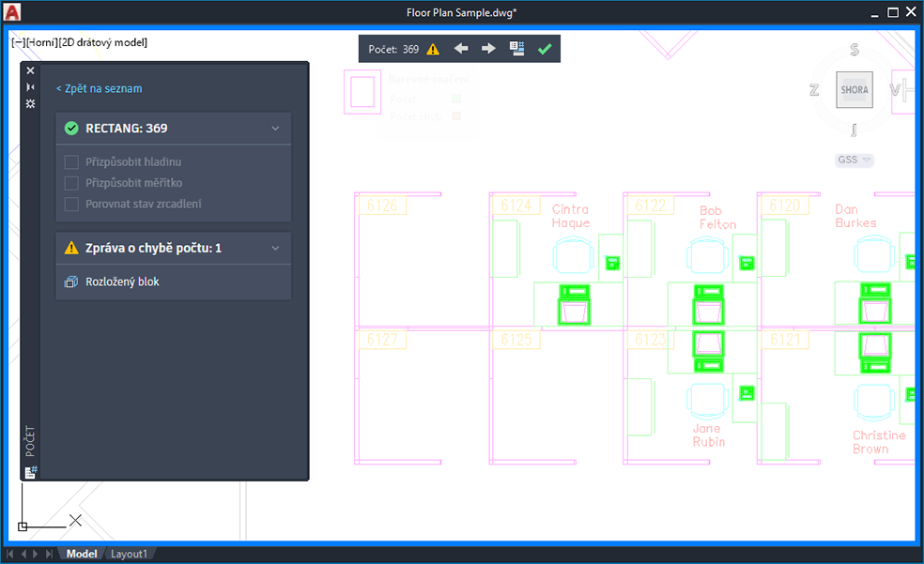Close the Count palette with the X icon
924x564 pixels.
[30, 70]
